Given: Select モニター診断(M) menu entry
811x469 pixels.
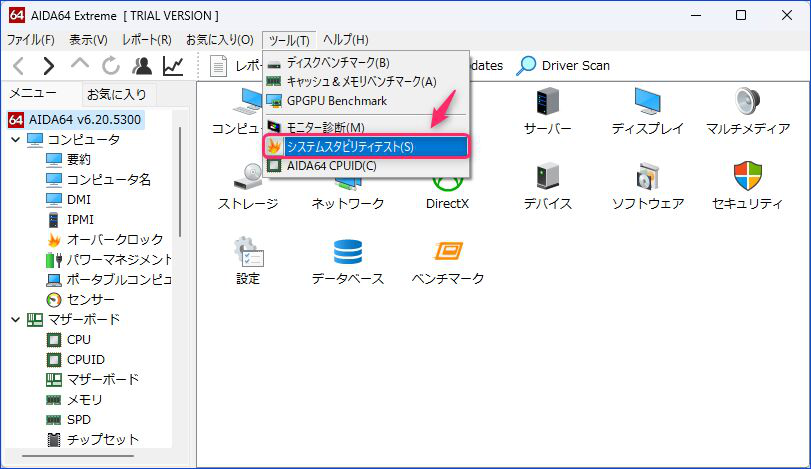Looking at the screenshot, I should click(366, 127).
